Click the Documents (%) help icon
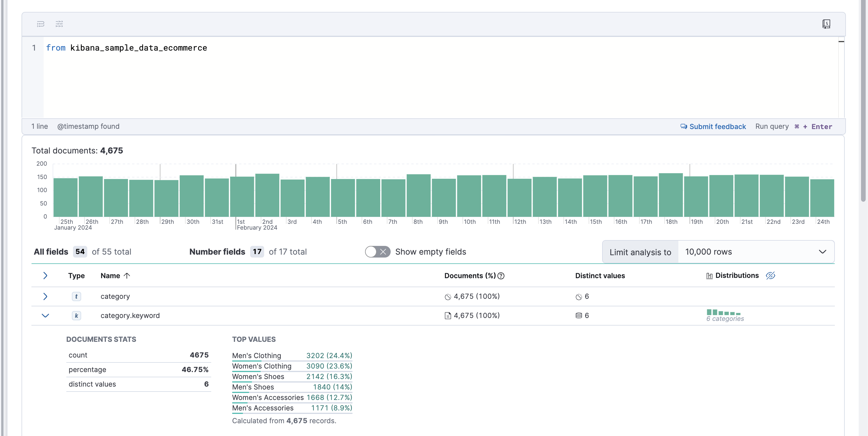868x436 pixels. 501,276
